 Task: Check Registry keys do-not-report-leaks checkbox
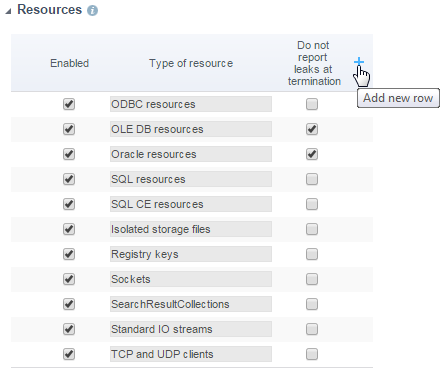click(312, 254)
